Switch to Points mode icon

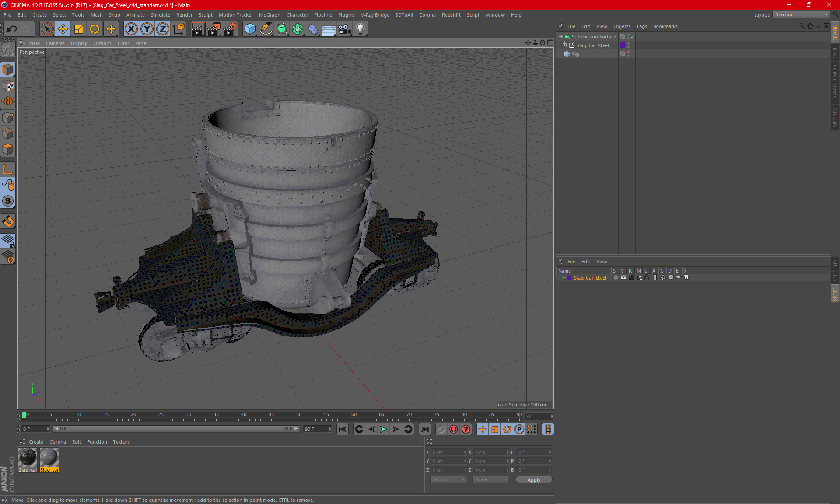(x=8, y=118)
